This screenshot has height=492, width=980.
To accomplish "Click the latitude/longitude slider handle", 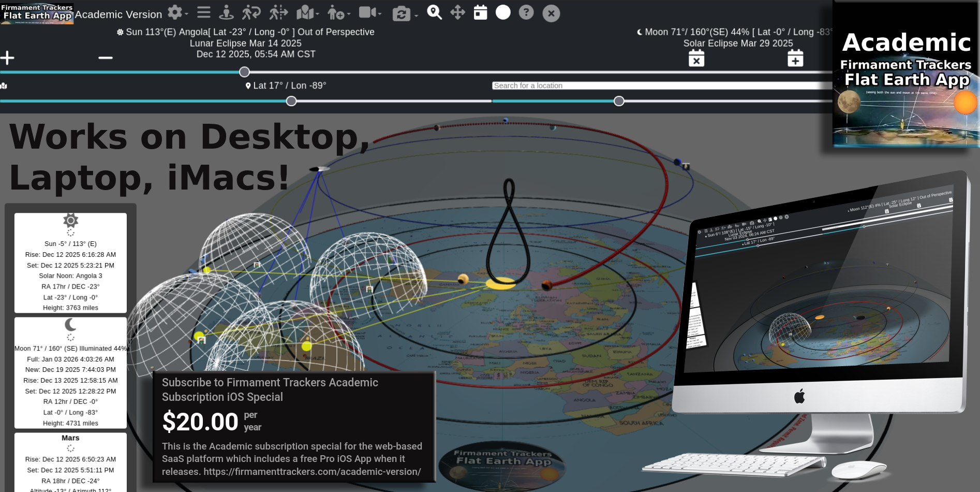I will tap(291, 101).
